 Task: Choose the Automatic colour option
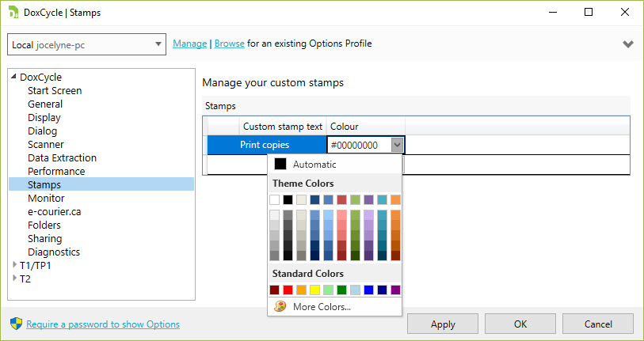(x=334, y=164)
